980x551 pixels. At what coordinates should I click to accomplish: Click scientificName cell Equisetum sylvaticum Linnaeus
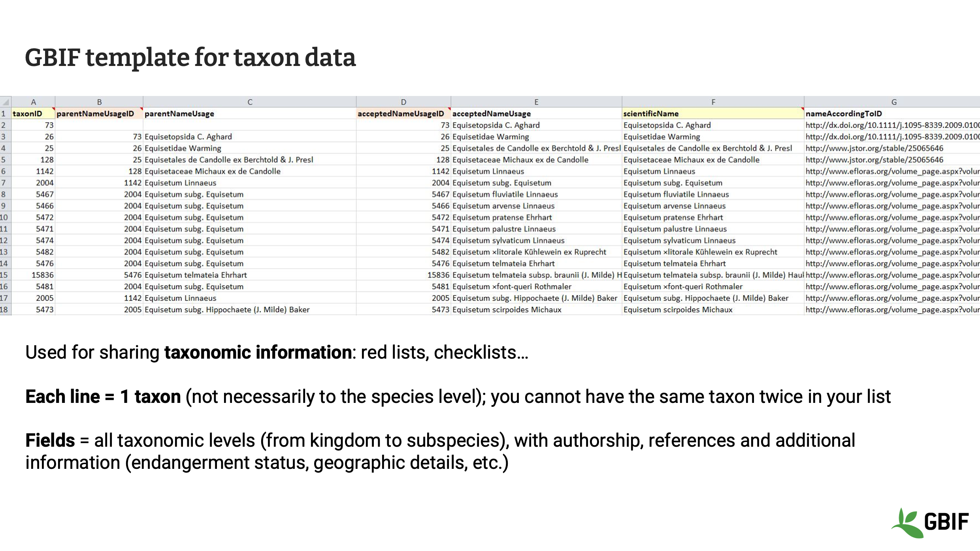[x=713, y=240]
